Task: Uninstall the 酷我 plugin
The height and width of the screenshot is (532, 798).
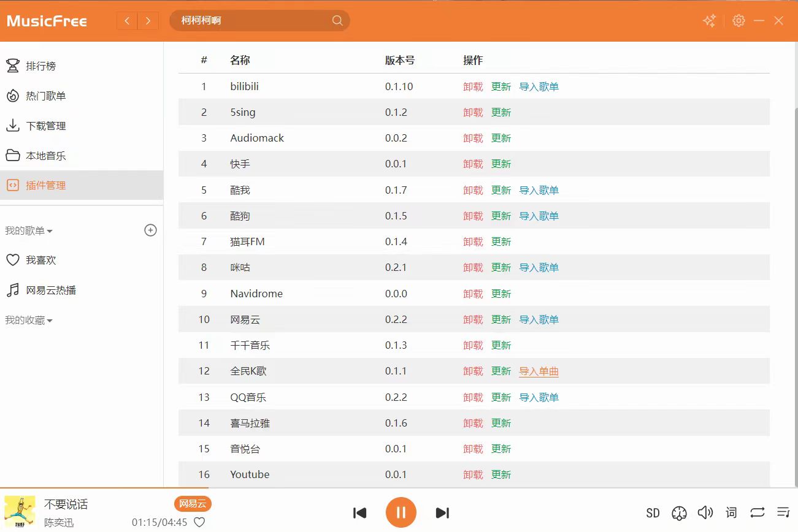Action: click(473, 190)
